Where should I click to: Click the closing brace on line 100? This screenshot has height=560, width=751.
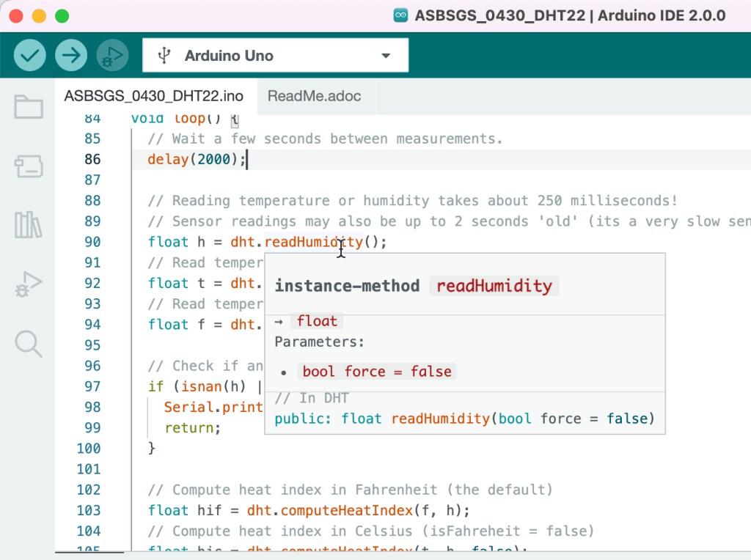(152, 449)
